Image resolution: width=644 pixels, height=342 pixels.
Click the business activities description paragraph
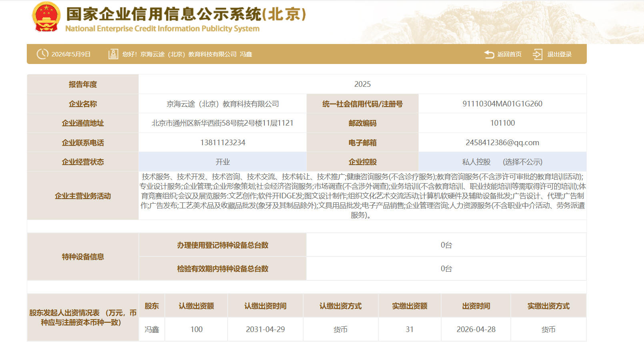(362, 196)
